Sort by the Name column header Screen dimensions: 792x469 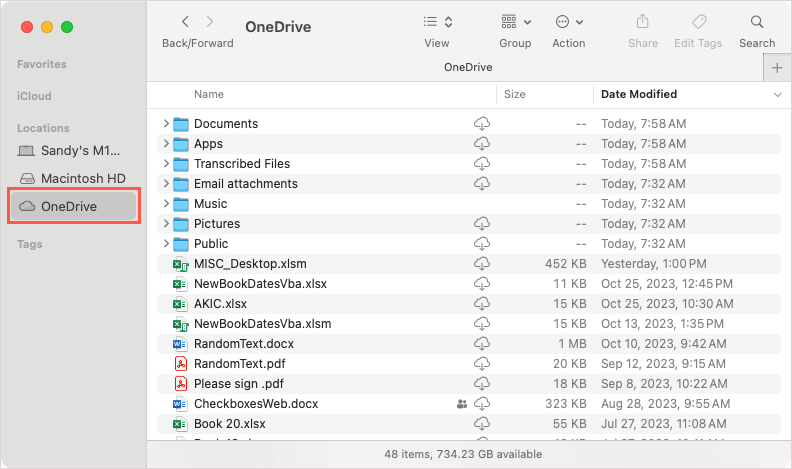(209, 94)
